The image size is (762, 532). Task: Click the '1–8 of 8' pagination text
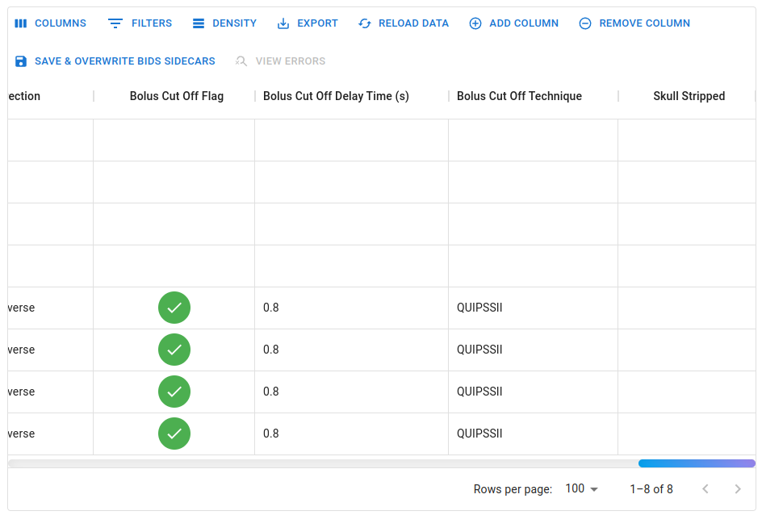coord(651,489)
